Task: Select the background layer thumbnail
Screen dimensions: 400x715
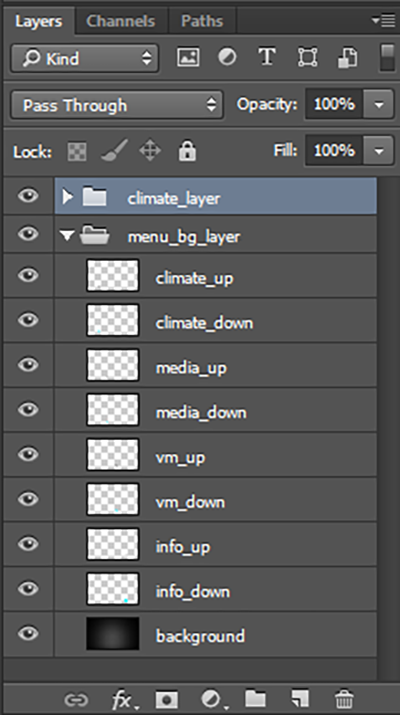Action: click(113, 633)
